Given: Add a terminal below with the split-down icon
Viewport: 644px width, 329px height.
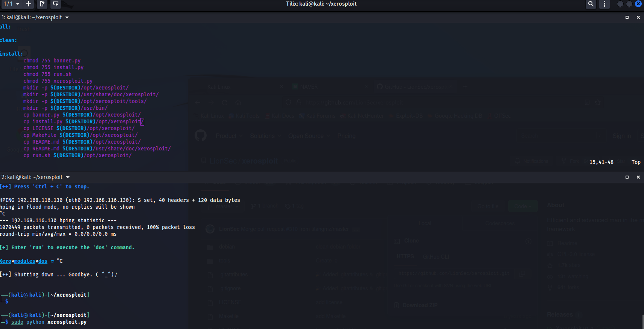Looking at the screenshot, I should coord(56,4).
